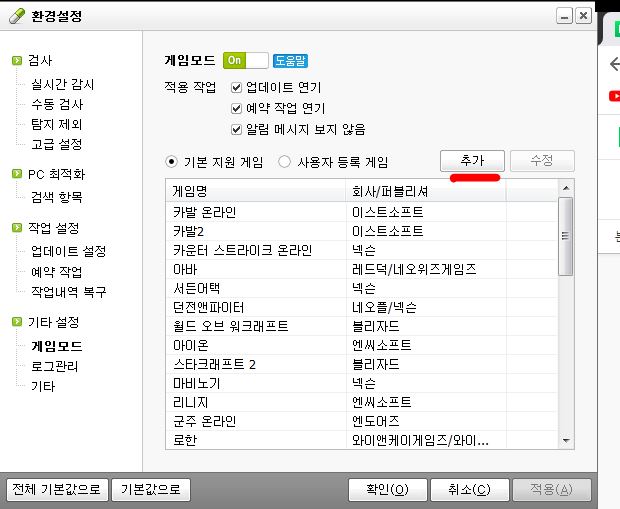Select the 스타크래프트 2 row
620x509 pixels.
[362, 364]
